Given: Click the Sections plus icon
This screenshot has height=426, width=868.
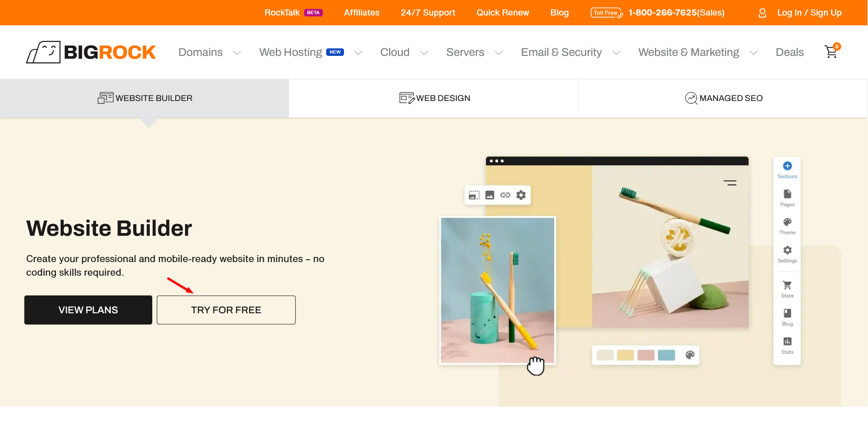Looking at the screenshot, I should point(788,166).
